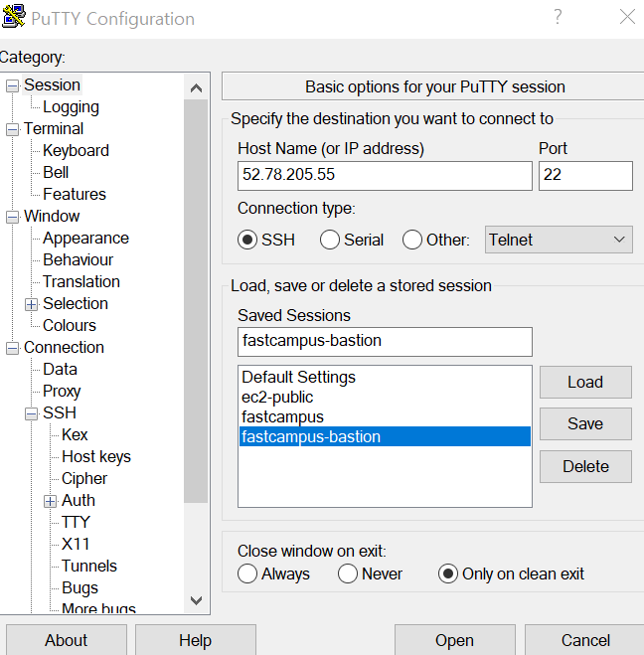
Task: Choose Only on clean exit option
Action: (x=447, y=573)
